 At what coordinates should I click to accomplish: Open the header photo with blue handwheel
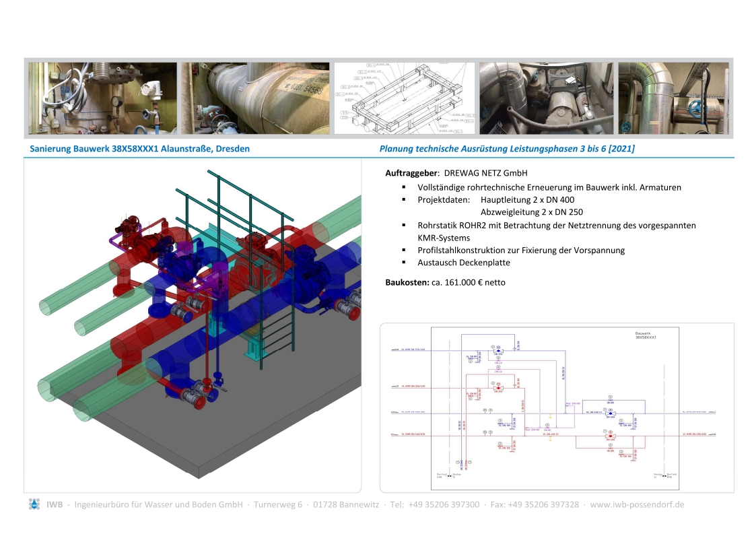673,98
